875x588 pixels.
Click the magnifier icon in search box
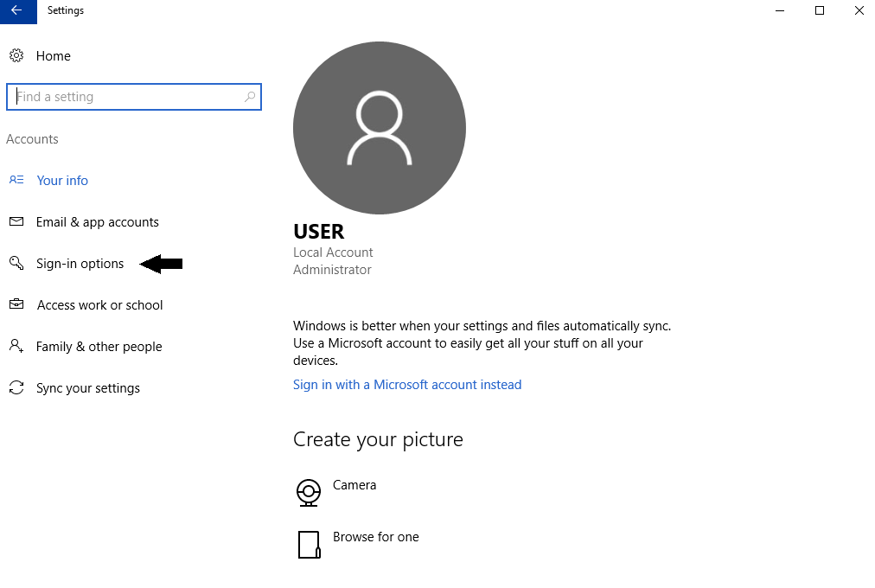[x=250, y=97]
